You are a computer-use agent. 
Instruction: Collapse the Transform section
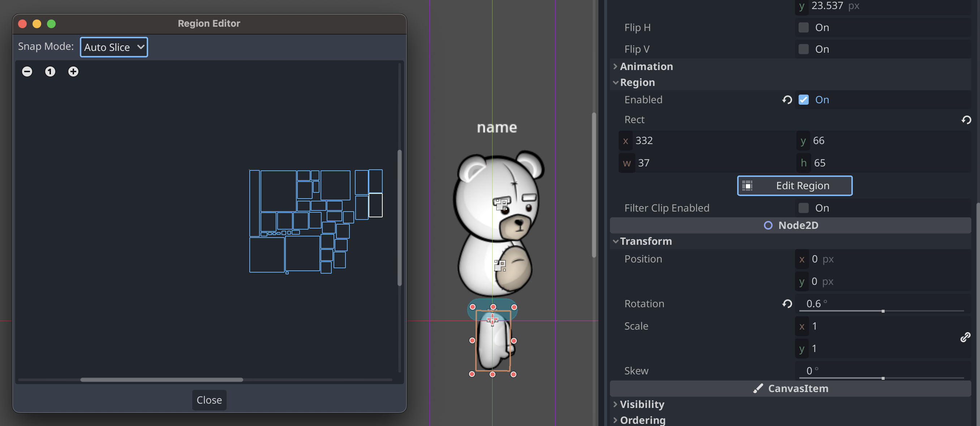[615, 241]
